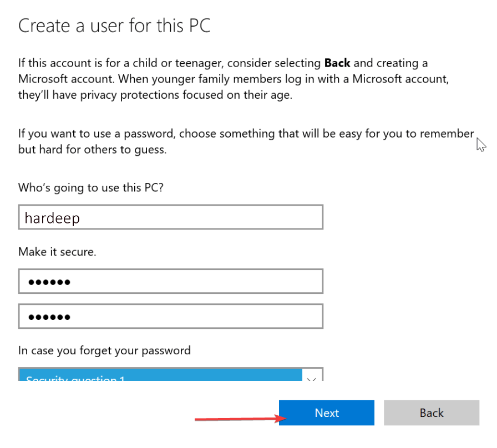
Task: Select the username field containing hardeep
Action: click(171, 217)
